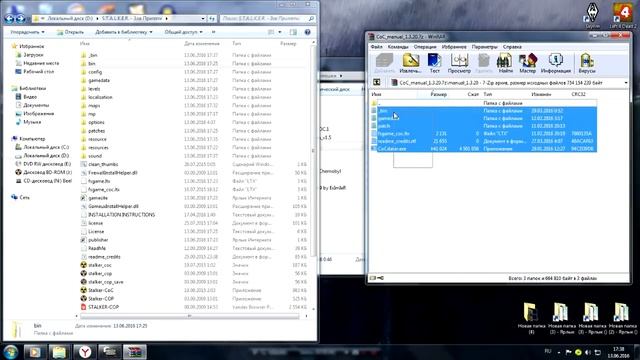This screenshot has height=360, width=640.
Task: Open the Файл menu in WinRAR
Action: pyautogui.click(x=376, y=47)
